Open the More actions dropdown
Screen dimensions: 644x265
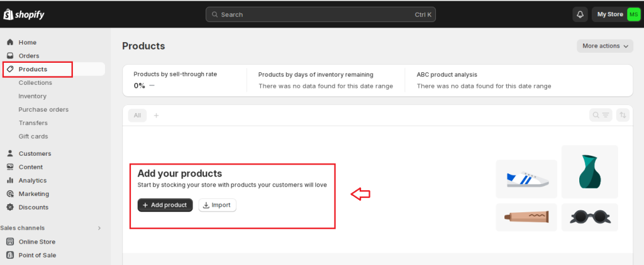[605, 46]
